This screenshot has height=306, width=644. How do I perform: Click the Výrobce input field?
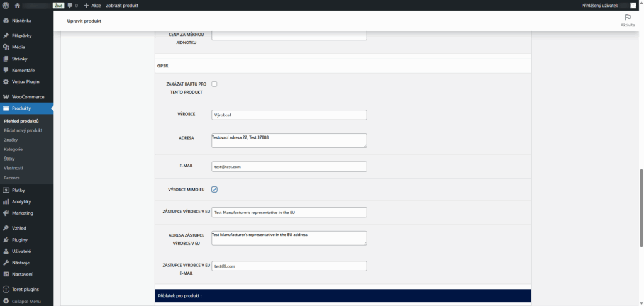click(x=289, y=115)
